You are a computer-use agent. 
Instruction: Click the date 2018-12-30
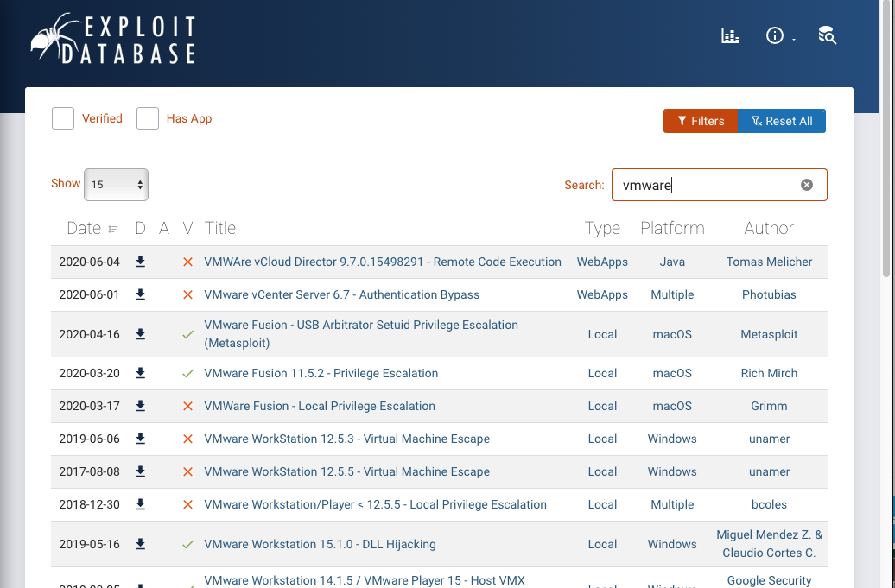[90, 504]
